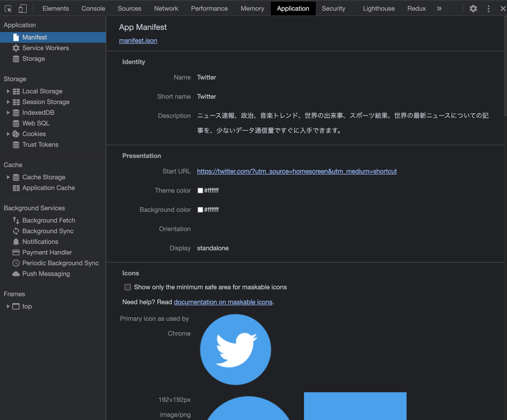Viewport: 507px width, 420px height.
Task: Click the Theme color white swatch
Action: (x=200, y=191)
